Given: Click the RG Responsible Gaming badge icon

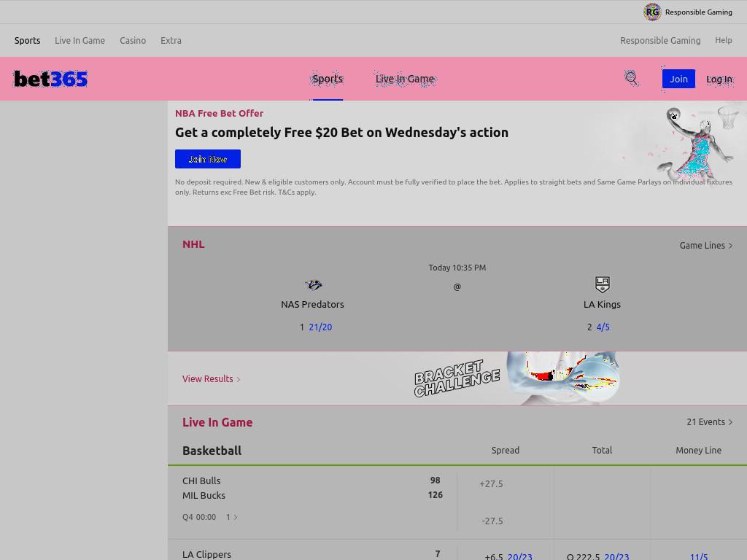Looking at the screenshot, I should (652, 12).
